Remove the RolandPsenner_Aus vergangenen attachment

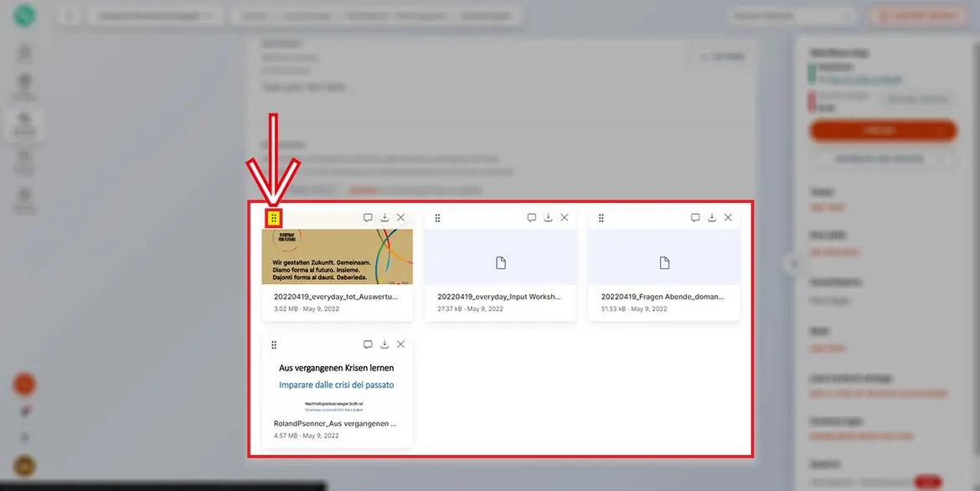click(x=401, y=344)
